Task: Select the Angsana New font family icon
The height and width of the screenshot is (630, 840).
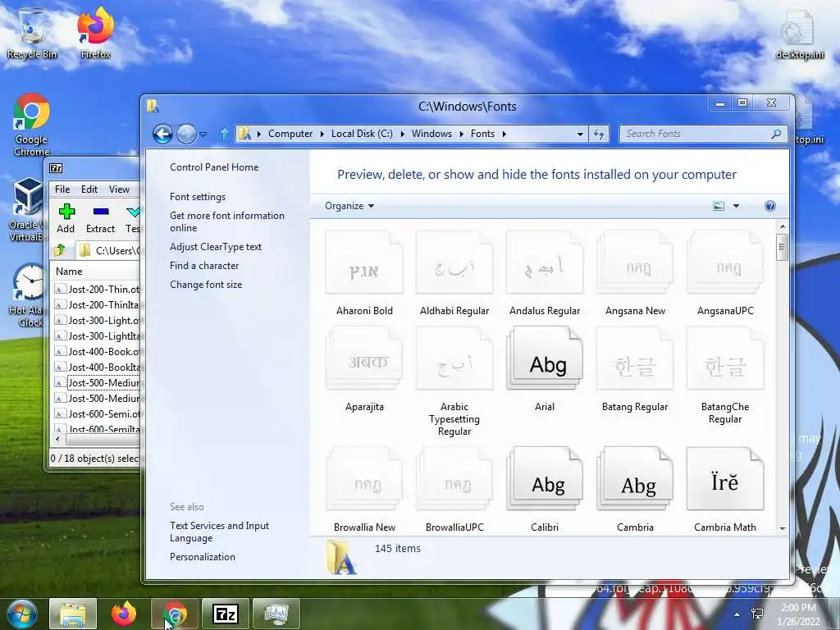Action: (635, 262)
